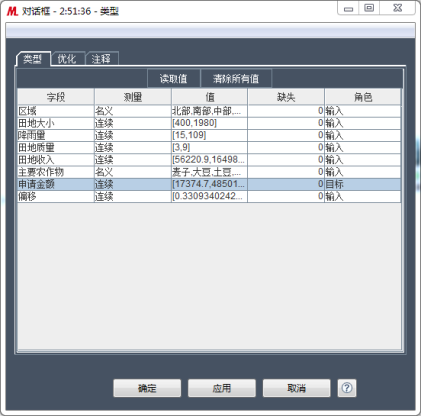Screen dimensions: 421x416
Task: Change measurement cell of 主要农作物 row
Action: [133, 172]
